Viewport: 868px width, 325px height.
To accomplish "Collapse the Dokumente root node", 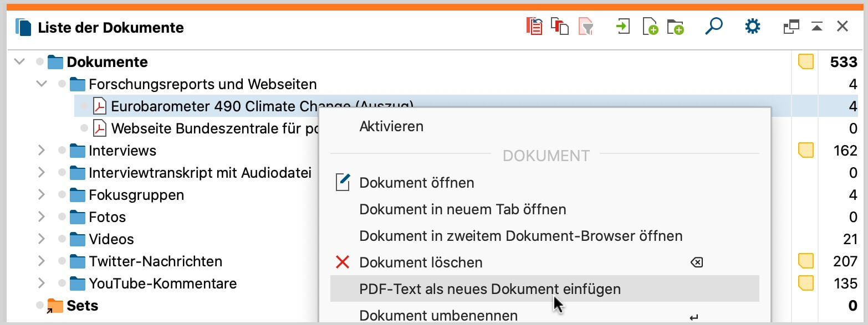I will coord(19,61).
